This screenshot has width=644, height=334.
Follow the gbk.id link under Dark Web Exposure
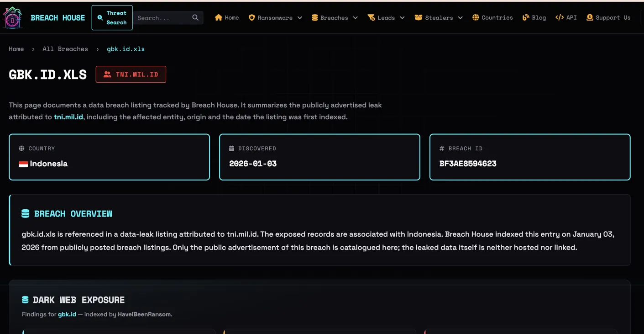point(67,314)
